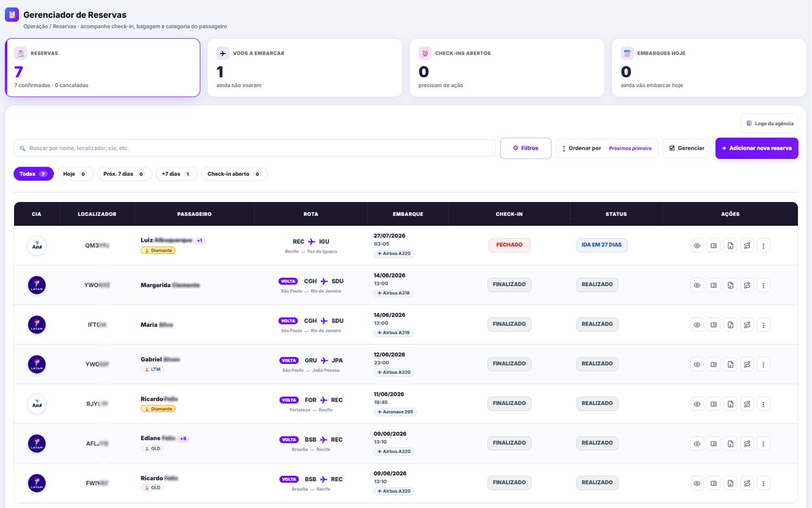Click route icon in Edlane's row

(x=747, y=443)
